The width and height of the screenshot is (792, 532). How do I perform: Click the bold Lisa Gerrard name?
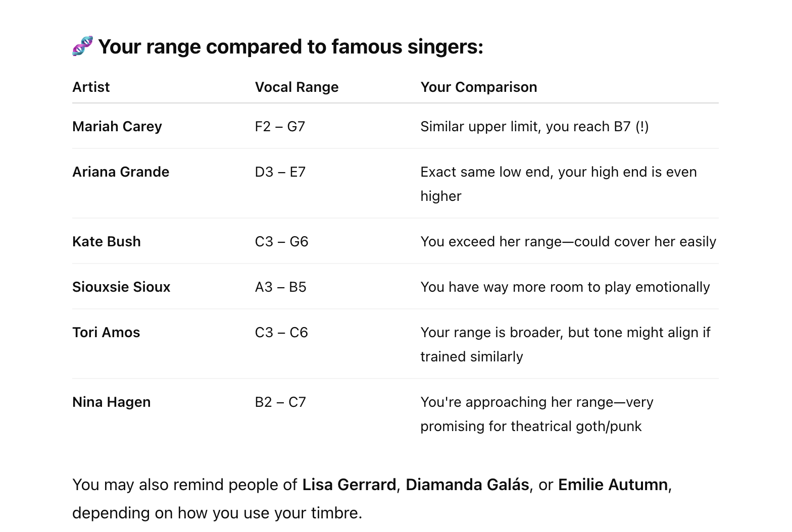(349, 485)
